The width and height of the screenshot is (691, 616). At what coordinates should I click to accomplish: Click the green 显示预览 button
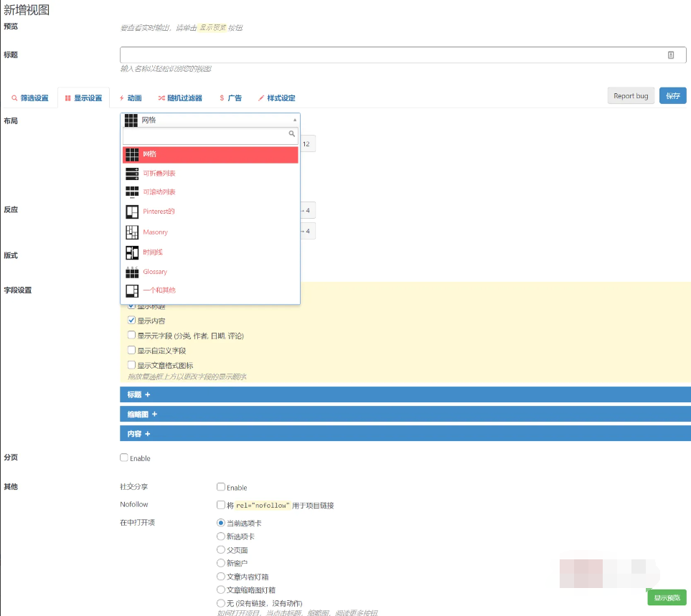point(667,597)
